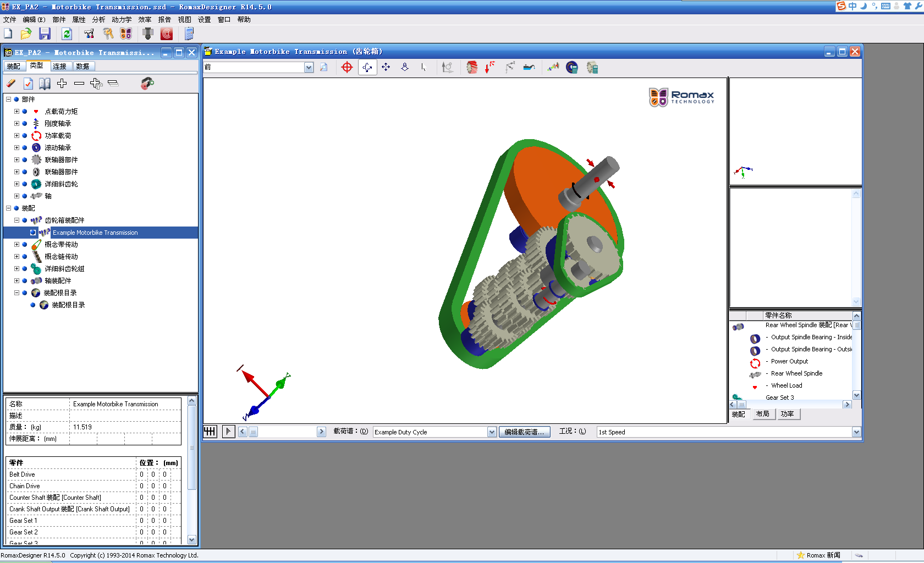The height and width of the screenshot is (563, 924).
Task: Click the 编辑载荷谱... button
Action: 524,432
